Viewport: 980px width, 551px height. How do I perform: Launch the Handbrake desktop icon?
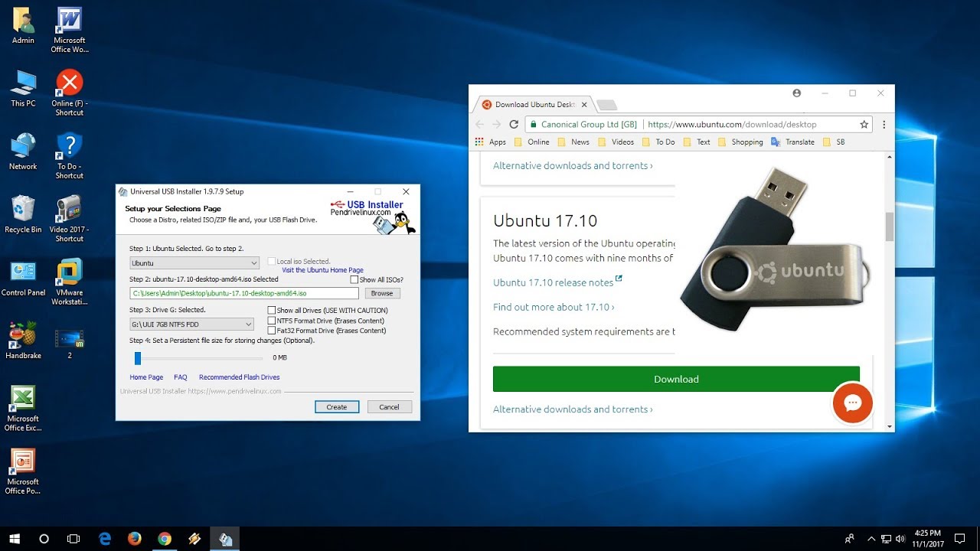coord(23,341)
